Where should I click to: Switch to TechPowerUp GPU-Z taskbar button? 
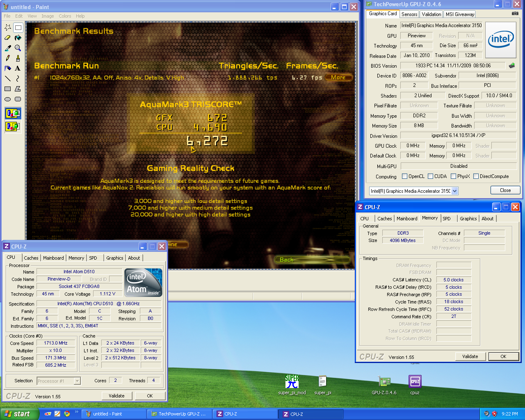click(179, 414)
